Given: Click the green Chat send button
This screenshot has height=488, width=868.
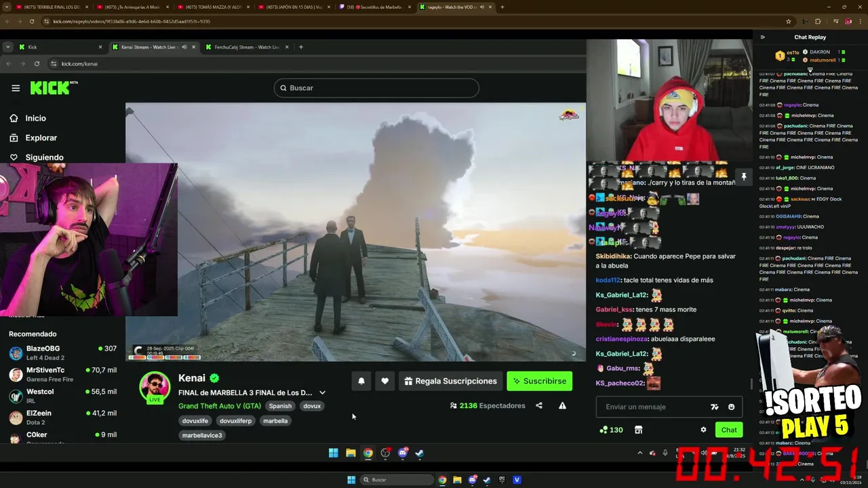Looking at the screenshot, I should click(x=729, y=430).
